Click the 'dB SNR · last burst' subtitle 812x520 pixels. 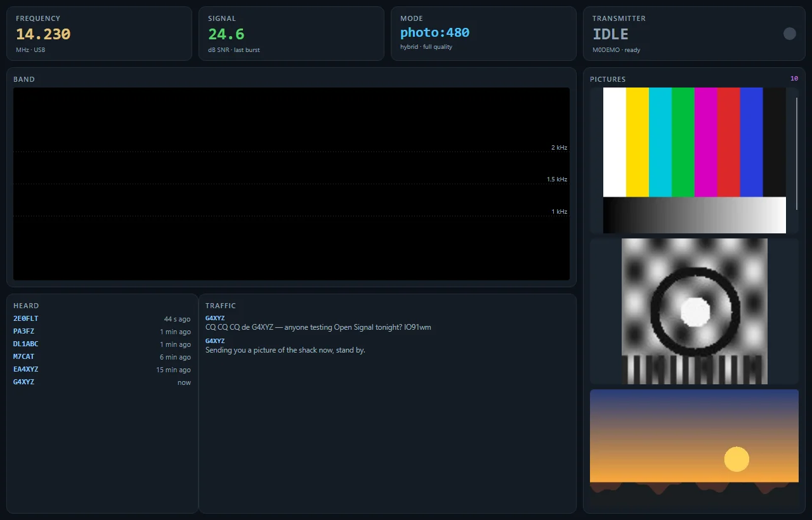tap(234, 50)
